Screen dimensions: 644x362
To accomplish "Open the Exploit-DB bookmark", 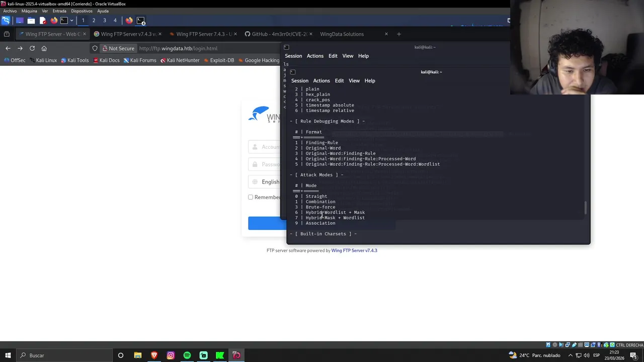I will (219, 60).
